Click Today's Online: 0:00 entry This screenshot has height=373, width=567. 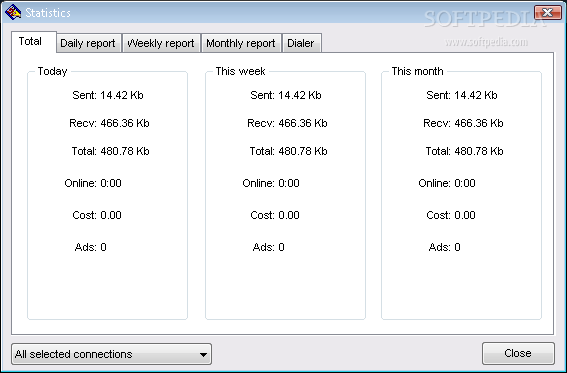pyautogui.click(x=93, y=183)
